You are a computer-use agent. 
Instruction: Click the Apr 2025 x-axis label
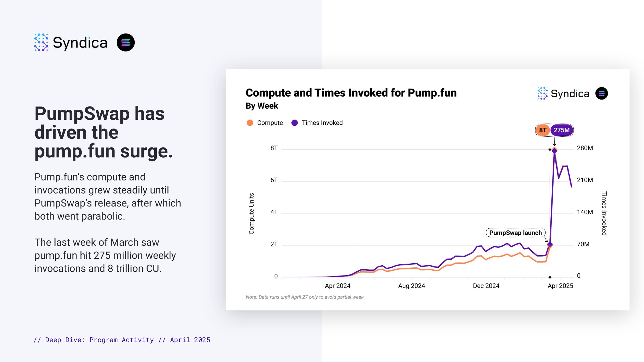(560, 286)
